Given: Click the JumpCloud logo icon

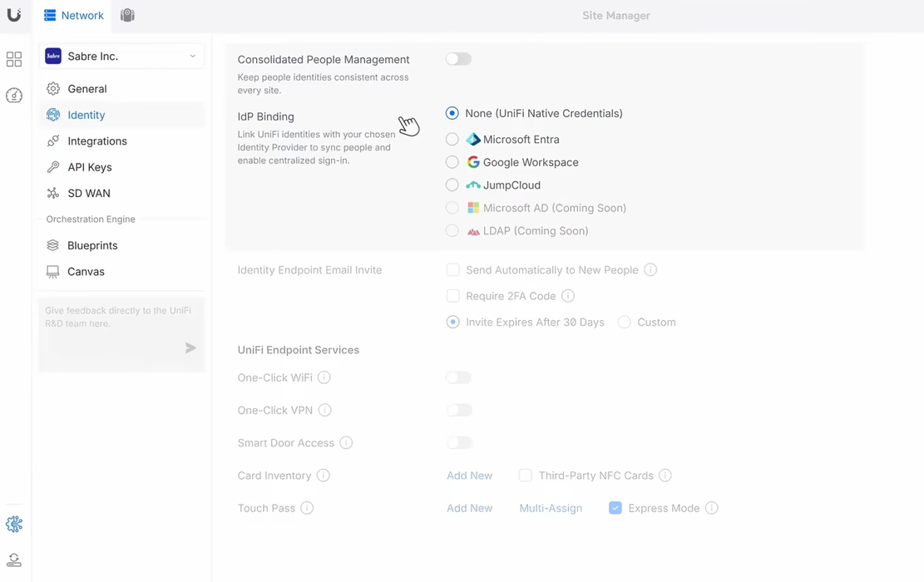Looking at the screenshot, I should point(473,185).
